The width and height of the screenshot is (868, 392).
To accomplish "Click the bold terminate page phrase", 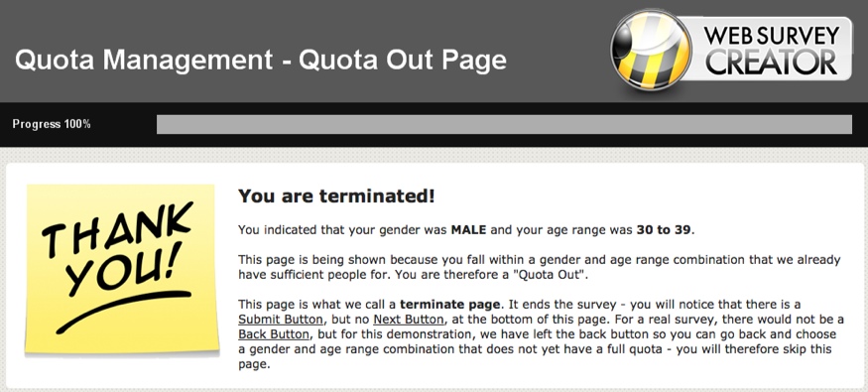I will (x=450, y=305).
